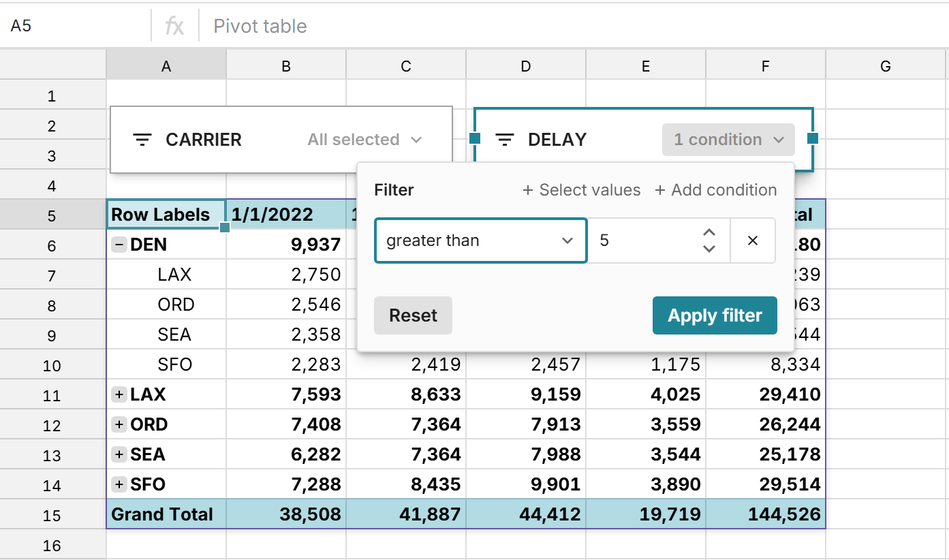
Task: Increment the filter value with the up arrow
Action: pyautogui.click(x=709, y=232)
